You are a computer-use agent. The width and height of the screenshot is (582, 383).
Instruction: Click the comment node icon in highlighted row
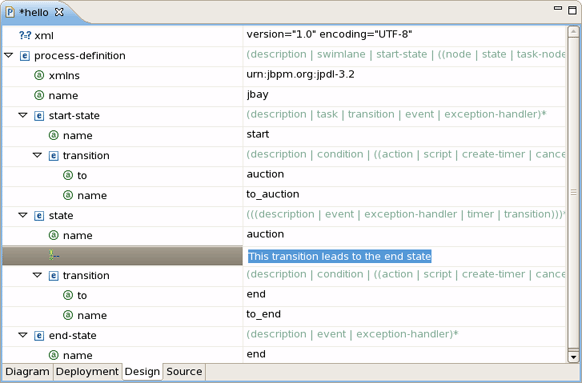point(54,255)
